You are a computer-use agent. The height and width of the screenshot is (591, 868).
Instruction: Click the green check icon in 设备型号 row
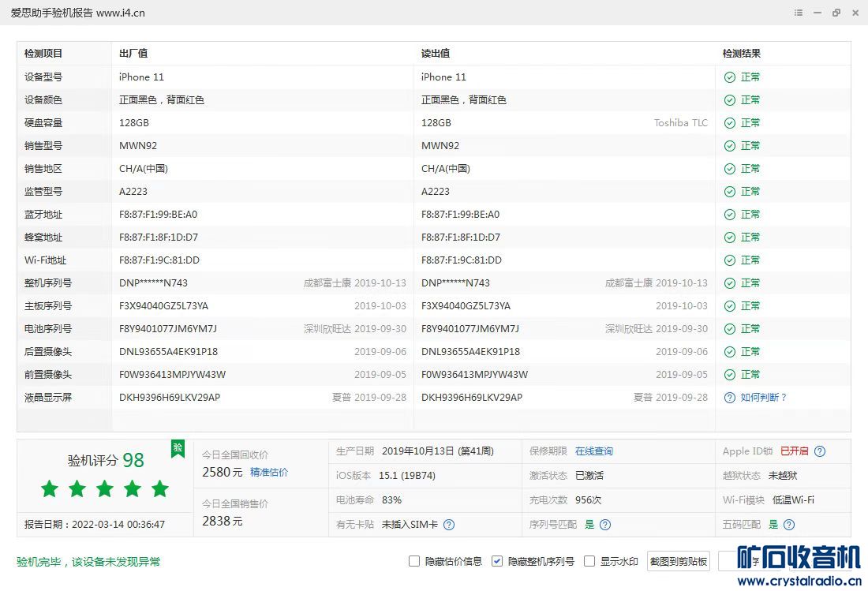coord(730,77)
